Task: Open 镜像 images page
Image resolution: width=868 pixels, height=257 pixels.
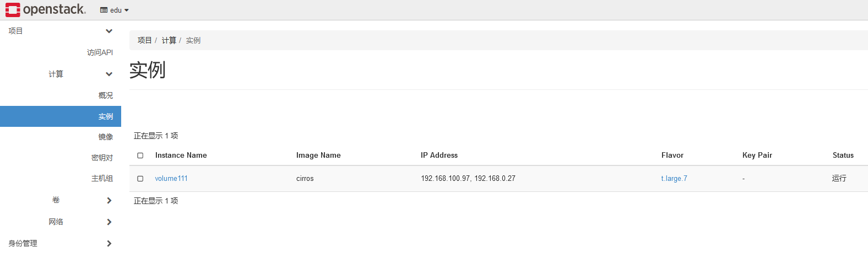Action: coord(105,137)
